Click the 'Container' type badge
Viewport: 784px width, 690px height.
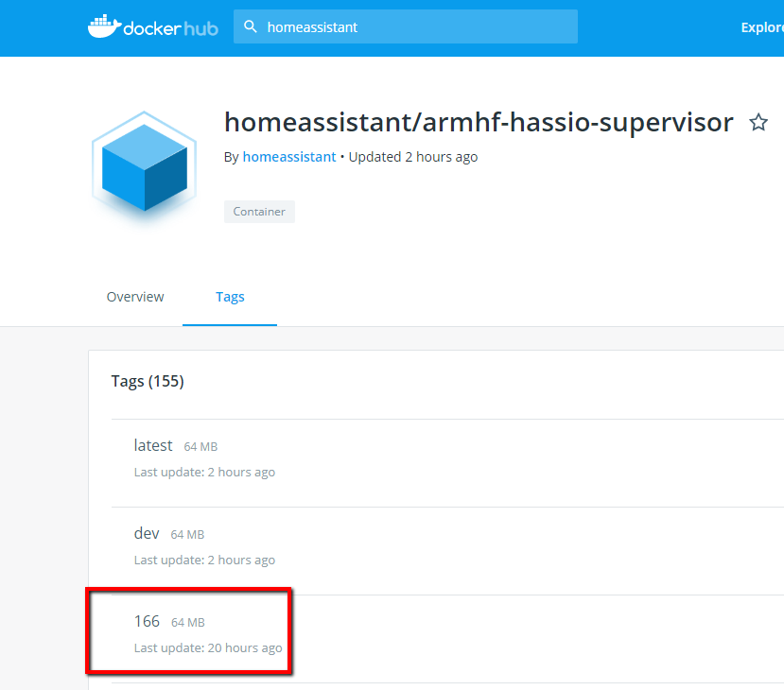[x=259, y=211]
